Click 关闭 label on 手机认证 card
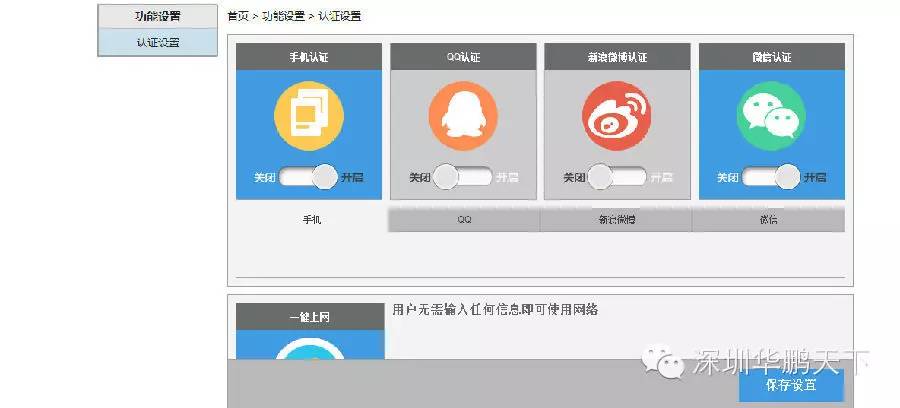 [x=265, y=178]
